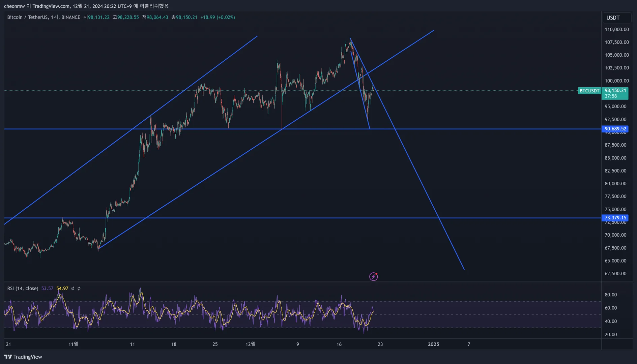Click the Bitcoin / TetherUS chart title

click(x=44, y=17)
